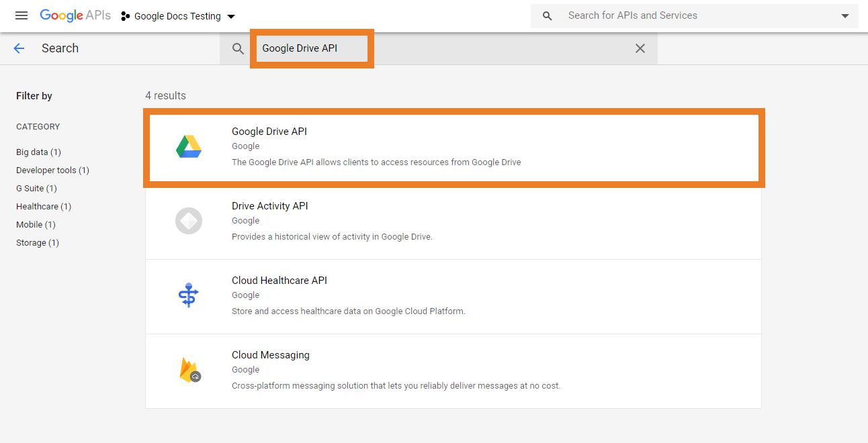Click the project icon beside Google Docs Testing
This screenshot has width=868, height=443.
click(x=125, y=16)
